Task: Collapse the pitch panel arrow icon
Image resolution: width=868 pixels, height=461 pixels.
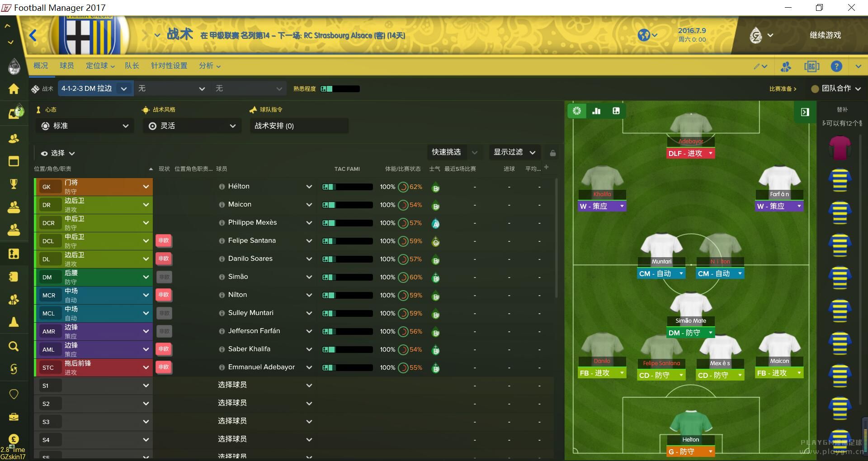Action: (x=805, y=112)
